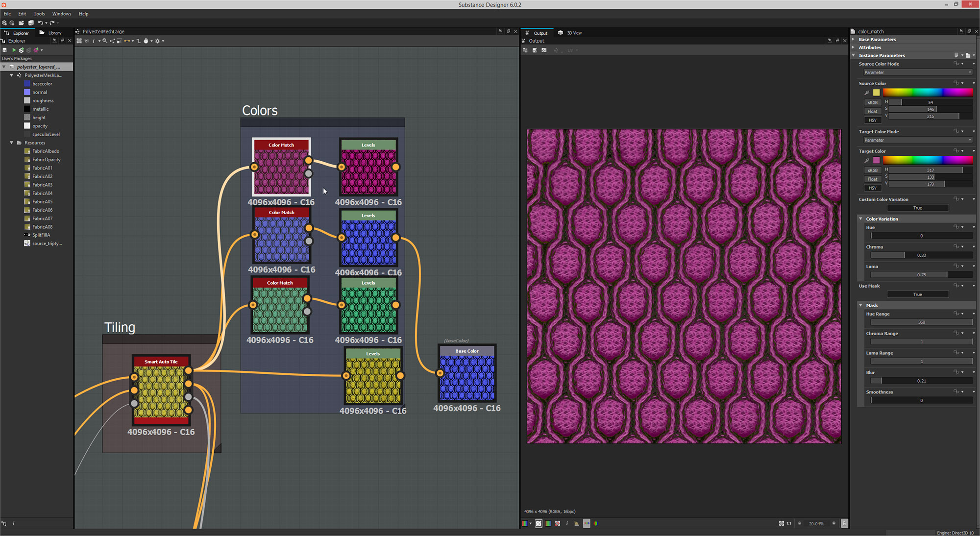Click the sRGB button for Source Color
Image resolution: width=980 pixels, height=536 pixels.
coord(873,102)
